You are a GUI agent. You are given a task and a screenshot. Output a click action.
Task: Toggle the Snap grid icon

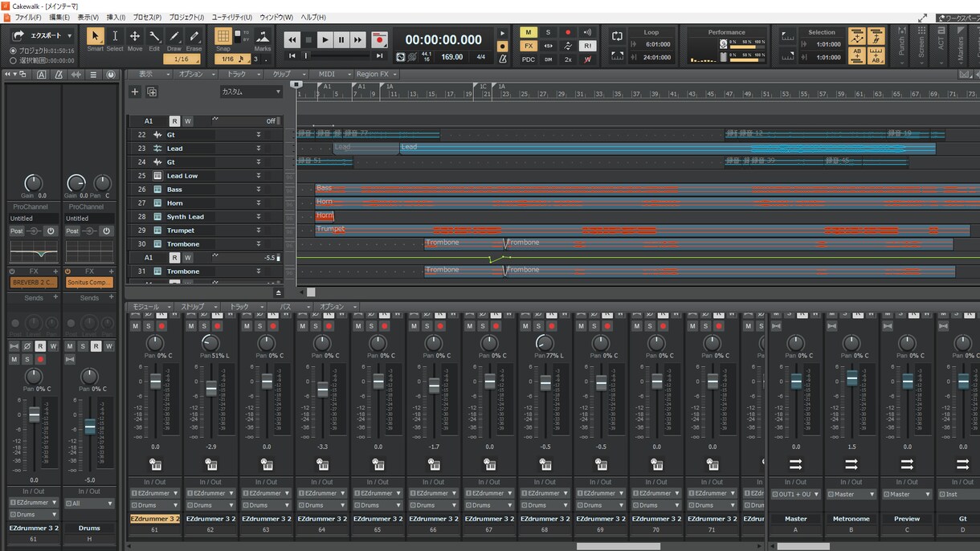click(x=223, y=36)
